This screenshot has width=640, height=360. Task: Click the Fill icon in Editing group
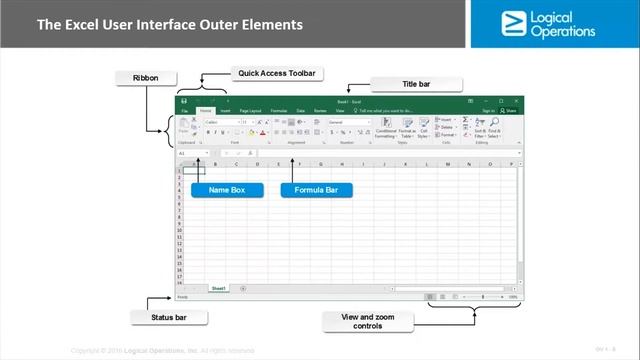(x=465, y=127)
